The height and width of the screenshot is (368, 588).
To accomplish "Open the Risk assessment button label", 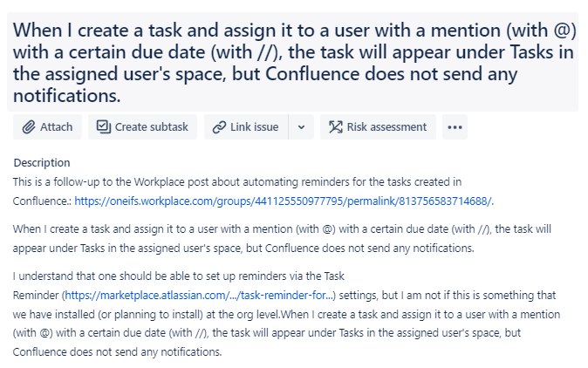I will (x=386, y=127).
